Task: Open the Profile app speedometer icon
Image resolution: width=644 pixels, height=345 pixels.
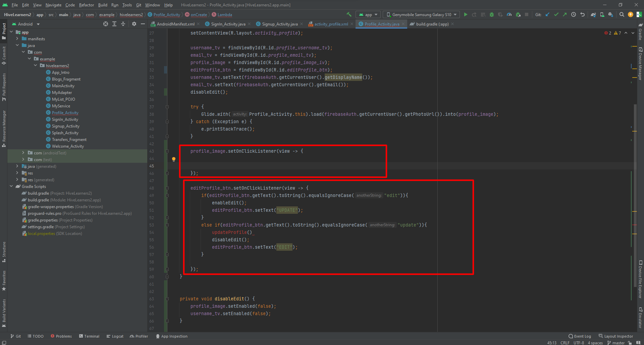Action: pos(509,14)
